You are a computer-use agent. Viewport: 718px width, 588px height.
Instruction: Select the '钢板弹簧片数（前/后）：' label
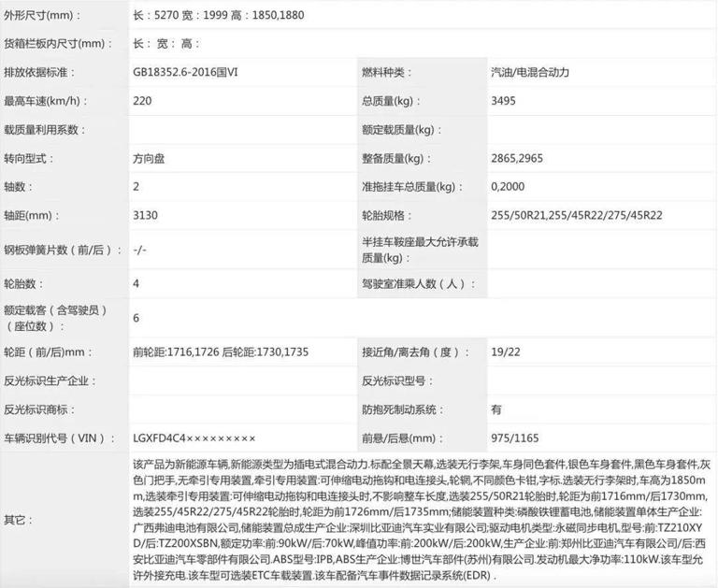[63, 250]
